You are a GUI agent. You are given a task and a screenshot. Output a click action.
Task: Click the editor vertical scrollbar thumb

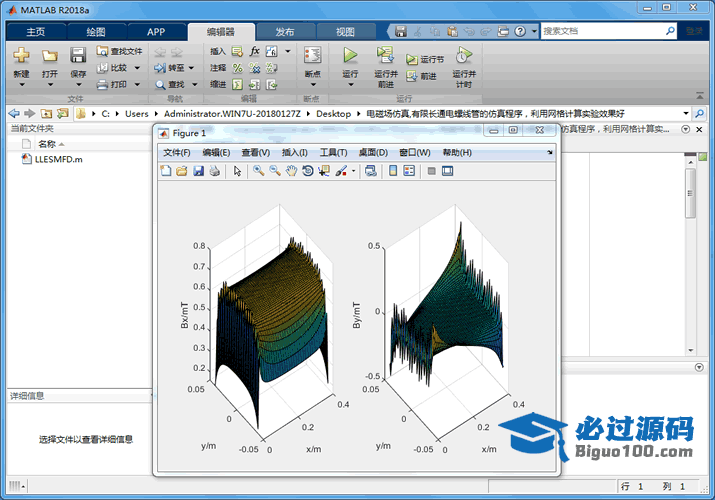pyautogui.click(x=690, y=193)
